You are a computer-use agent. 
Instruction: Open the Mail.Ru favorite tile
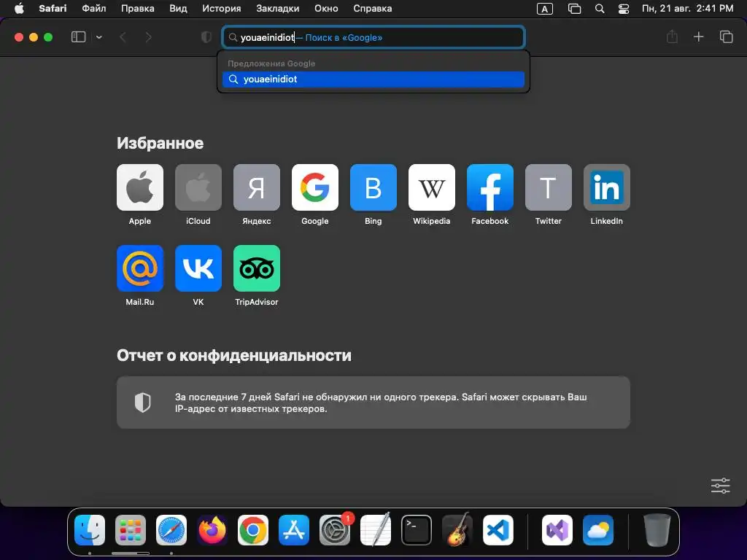[x=139, y=268]
